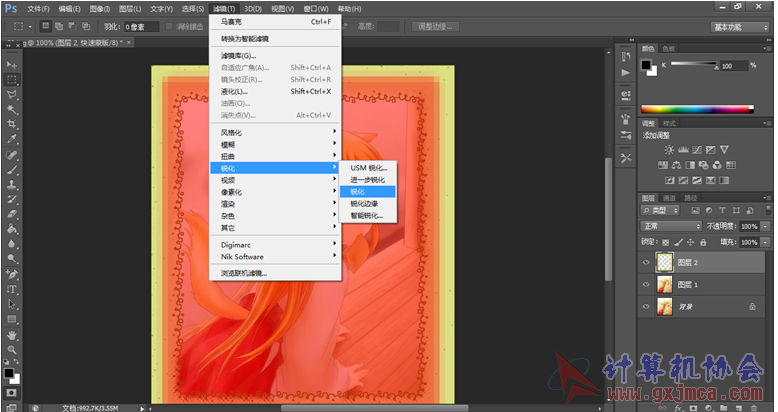The width and height of the screenshot is (778, 412).
Task: Hide the 背景 layer eye icon
Action: 646,306
